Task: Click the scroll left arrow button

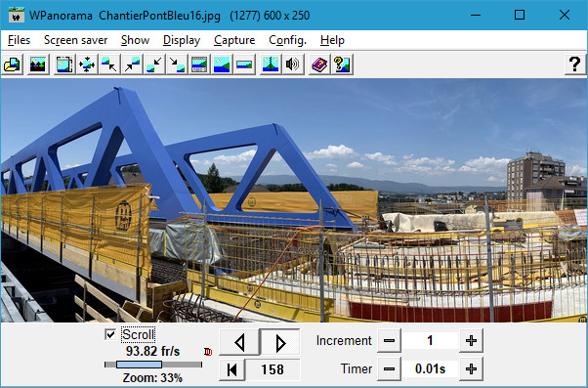Action: point(239,342)
